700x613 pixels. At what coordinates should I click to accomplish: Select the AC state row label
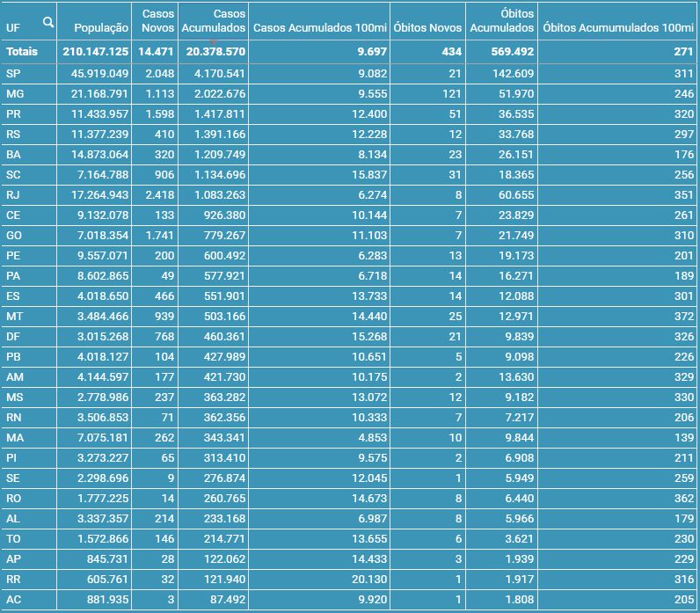tap(13, 600)
